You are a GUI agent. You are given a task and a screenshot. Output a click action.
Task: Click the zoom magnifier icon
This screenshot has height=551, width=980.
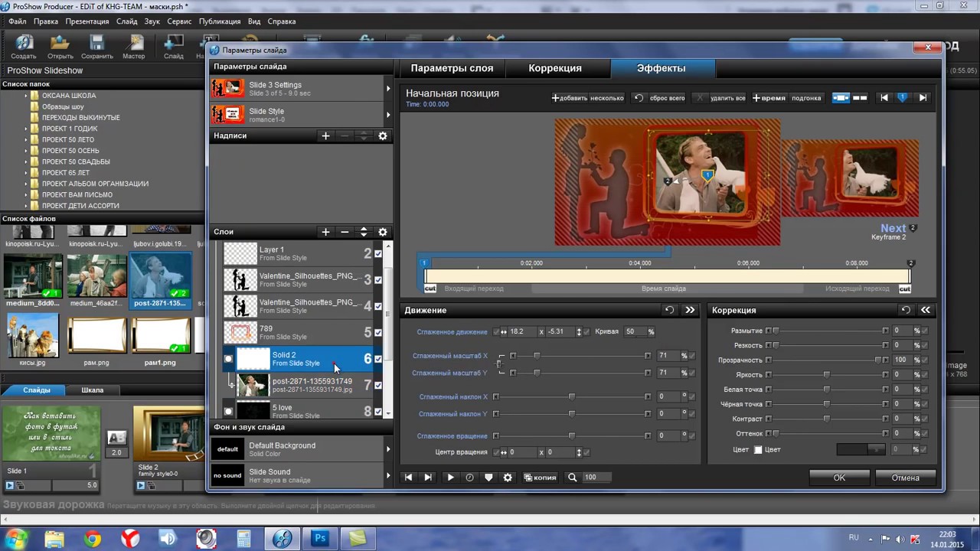click(572, 477)
